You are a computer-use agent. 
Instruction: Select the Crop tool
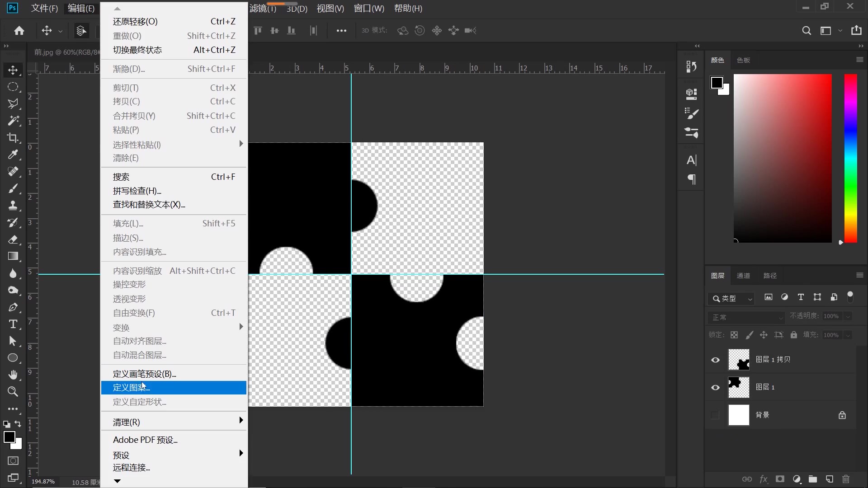(13, 138)
